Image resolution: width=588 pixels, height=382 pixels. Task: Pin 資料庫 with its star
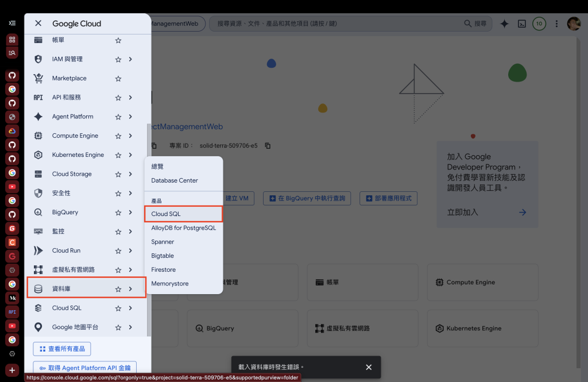[118, 290]
